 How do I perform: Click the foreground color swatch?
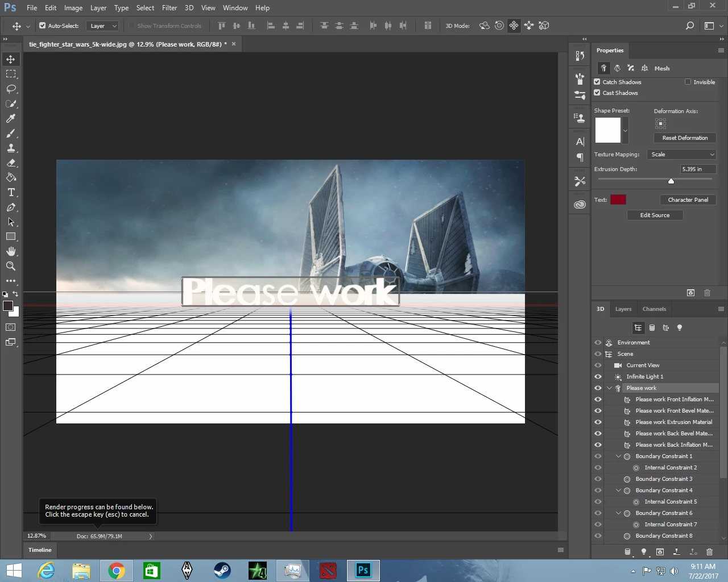(8, 306)
